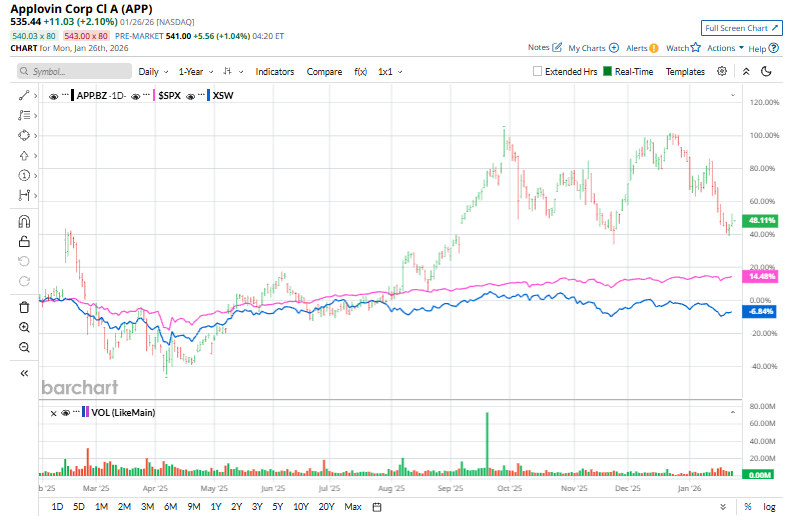
Task: Click the 48.11% price label
Action: [760, 220]
